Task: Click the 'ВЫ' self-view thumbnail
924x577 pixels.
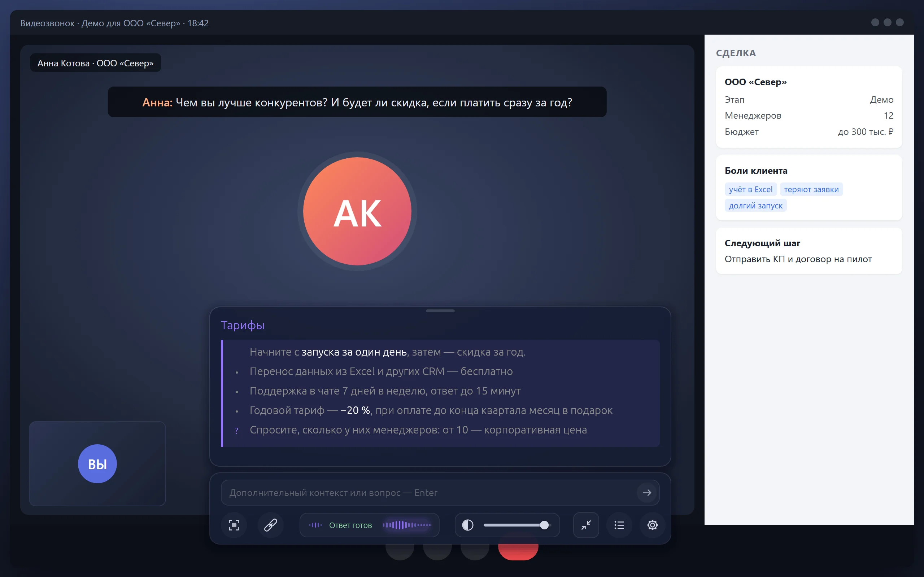Action: (97, 464)
